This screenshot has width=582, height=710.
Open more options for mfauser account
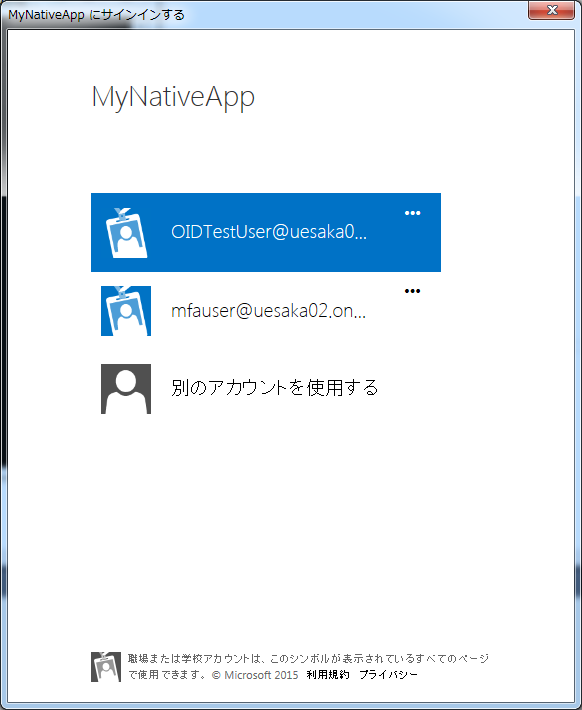pos(412,291)
